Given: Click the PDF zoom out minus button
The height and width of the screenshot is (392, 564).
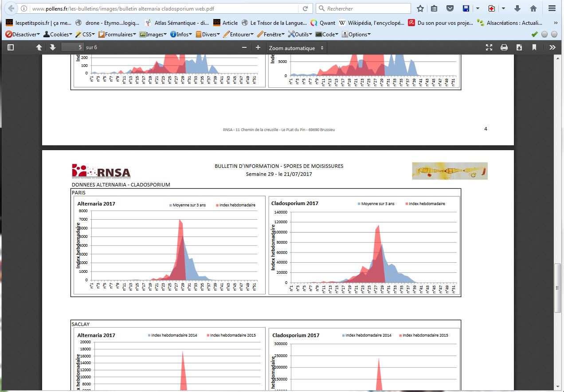Looking at the screenshot, I should click(x=244, y=47).
